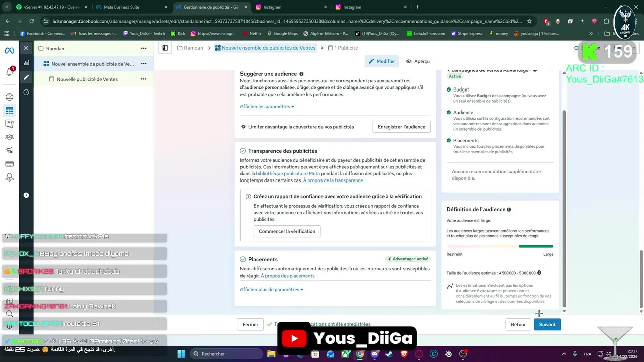Click the page vertical scrollbar on far right
Screen dimensions: 644x362
pos(640,279)
